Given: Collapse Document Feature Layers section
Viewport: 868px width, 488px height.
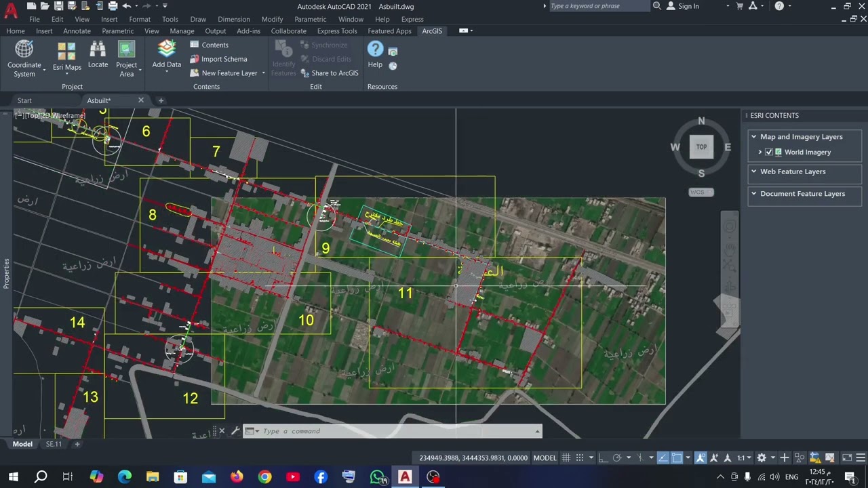Looking at the screenshot, I should pos(753,194).
